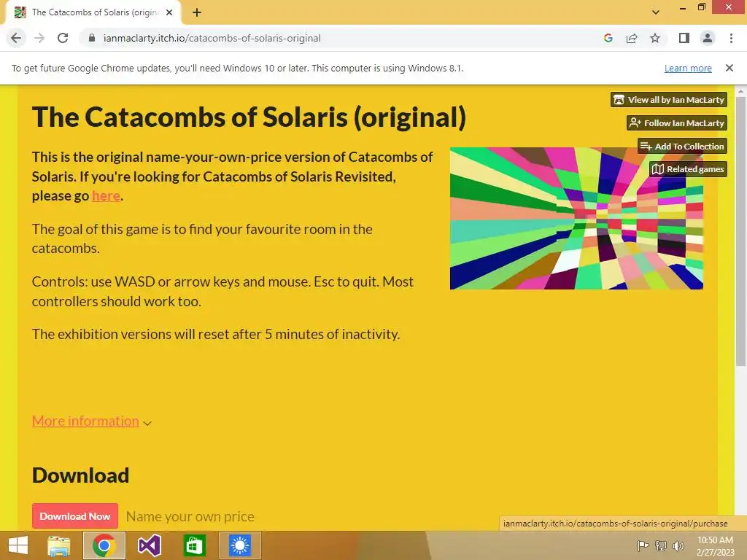Go back to the previous page
The image size is (747, 560).
point(16,38)
